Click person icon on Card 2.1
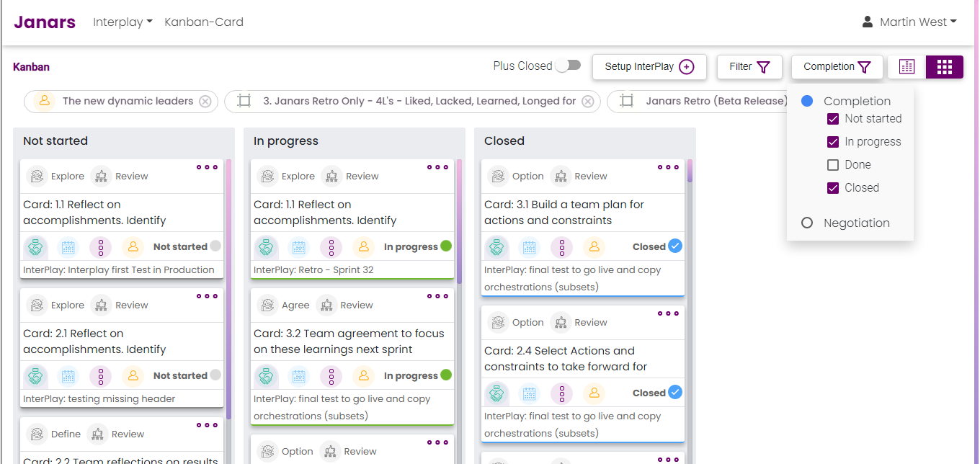The height and width of the screenshot is (464, 980). click(x=133, y=376)
